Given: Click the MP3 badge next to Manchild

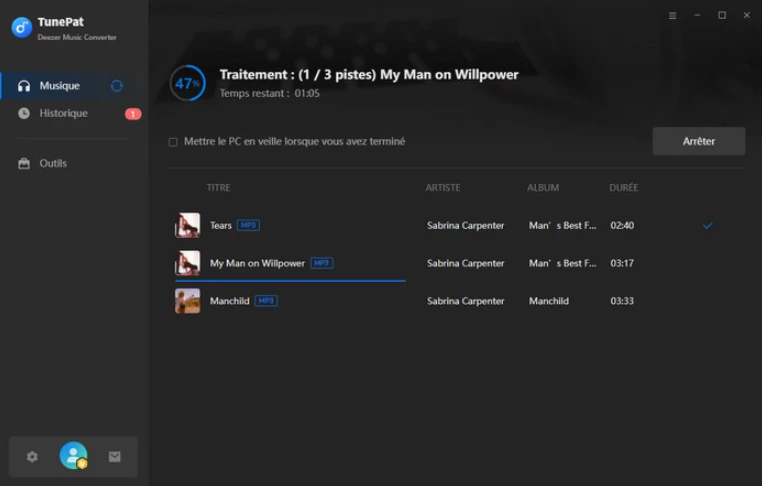Looking at the screenshot, I should coord(266,301).
